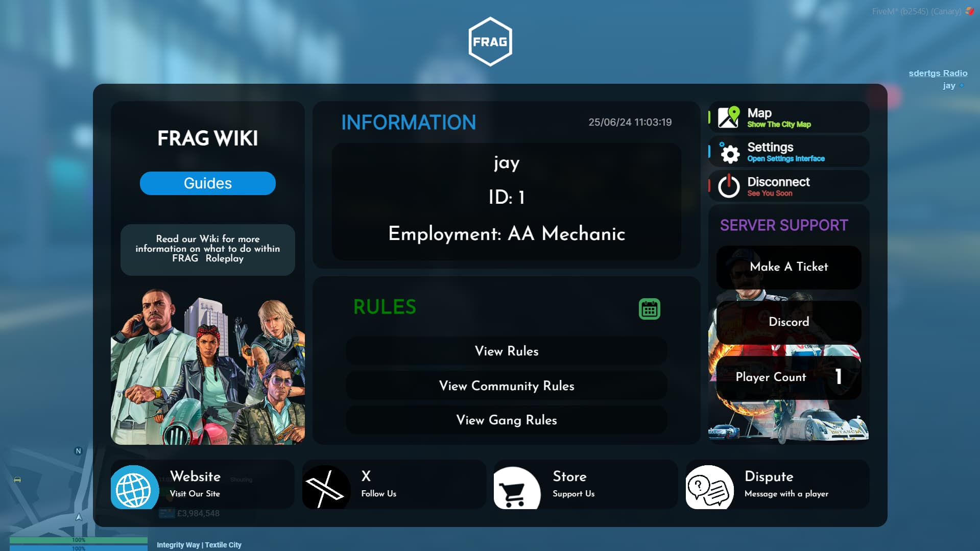980x551 pixels.
Task: Click the GTA characters artwork
Action: [208, 366]
